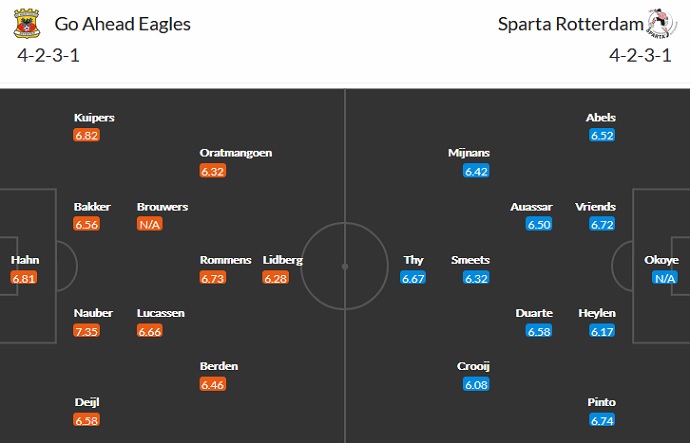The height and width of the screenshot is (443, 690).
Task: Click player name Oratmangoen
Action: (236, 153)
